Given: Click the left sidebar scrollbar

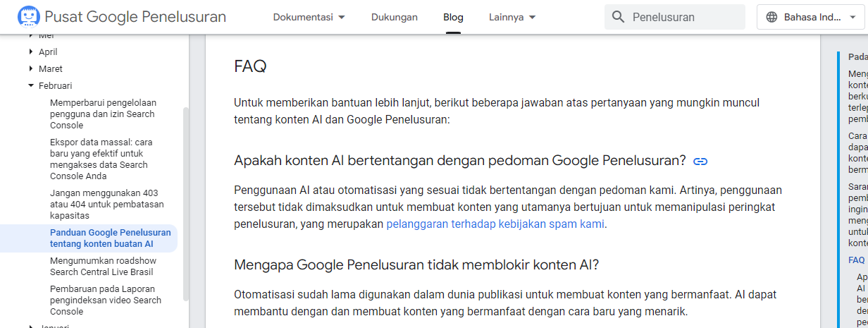Looking at the screenshot, I should click(x=185, y=205).
